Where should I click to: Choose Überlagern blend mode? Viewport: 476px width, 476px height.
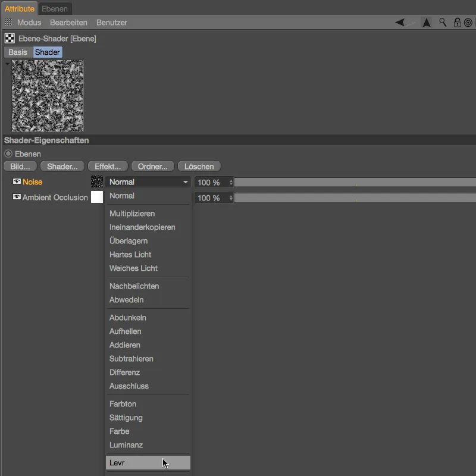point(148,241)
